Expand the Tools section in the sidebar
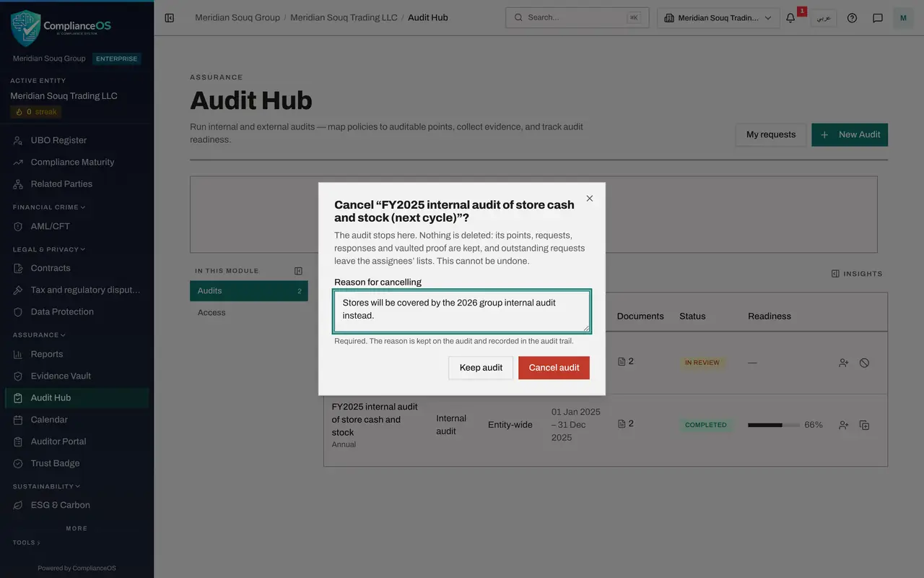 [27, 543]
